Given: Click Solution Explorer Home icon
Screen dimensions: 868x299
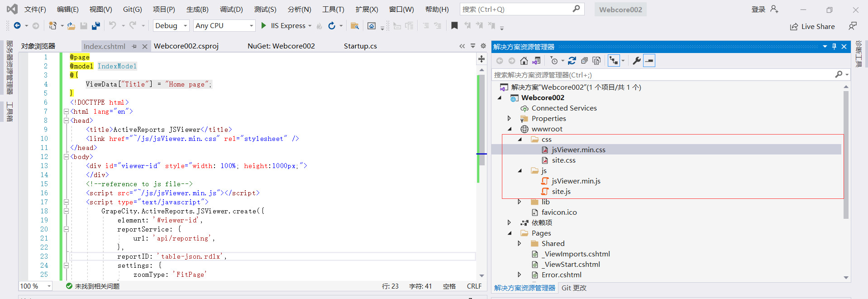Looking at the screenshot, I should [x=524, y=61].
